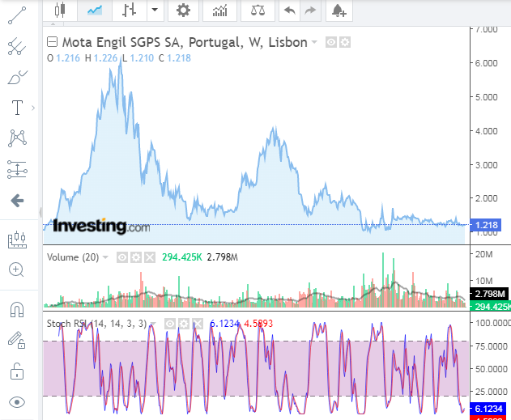Image resolution: width=511 pixels, height=420 pixels.
Task: Toggle stay in drawing mode pencil-lock
Action: [x=17, y=340]
